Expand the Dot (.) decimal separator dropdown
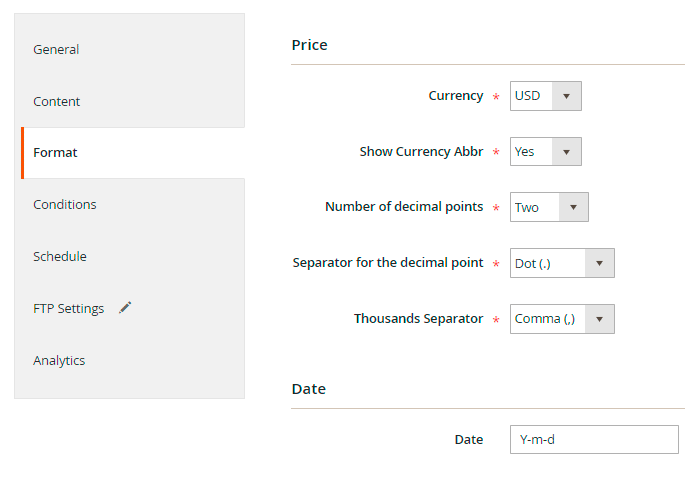This screenshot has height=497, width=685. click(x=562, y=263)
